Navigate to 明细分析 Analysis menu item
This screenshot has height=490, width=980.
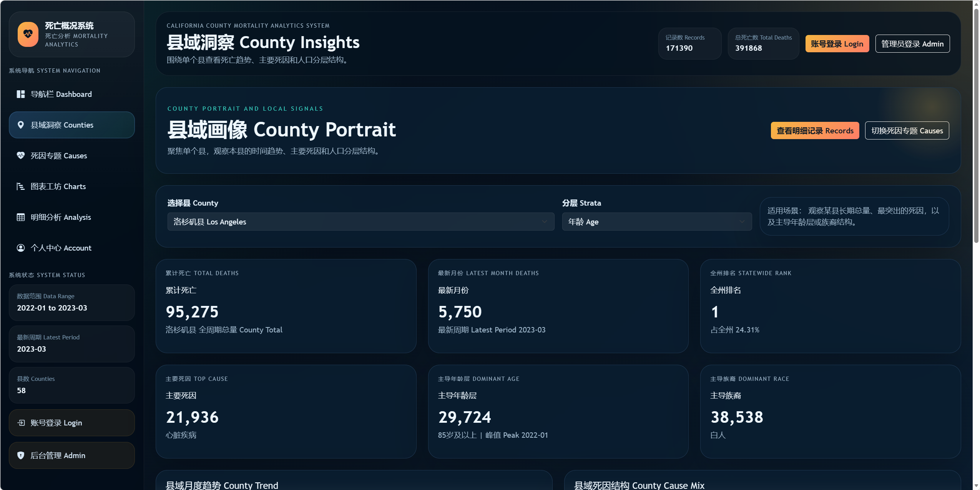(x=61, y=217)
